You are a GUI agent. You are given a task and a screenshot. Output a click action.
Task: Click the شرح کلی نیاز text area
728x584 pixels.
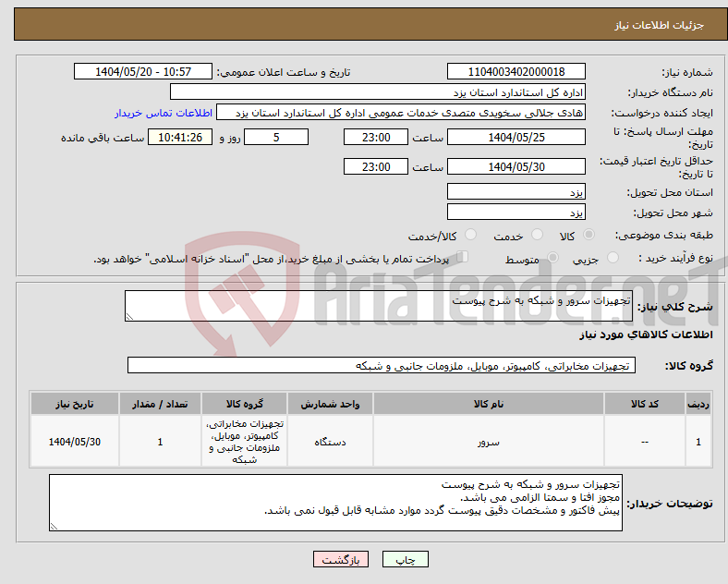pos(379,306)
